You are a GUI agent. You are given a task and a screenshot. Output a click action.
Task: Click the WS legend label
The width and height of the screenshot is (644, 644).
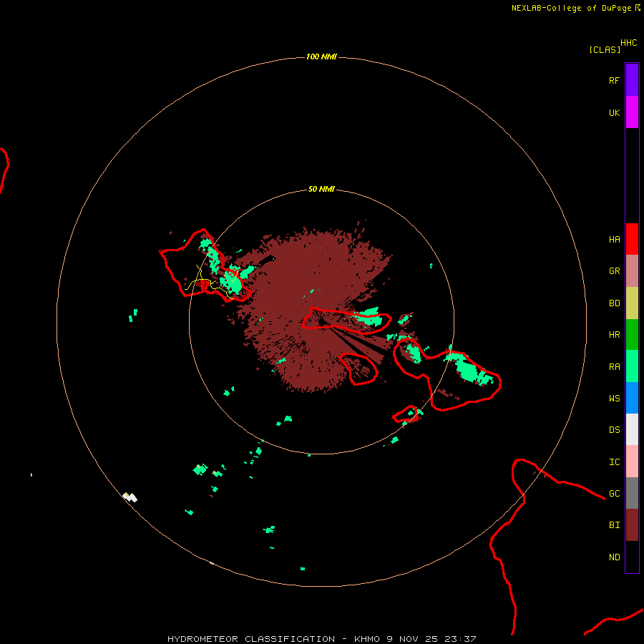[615, 399]
